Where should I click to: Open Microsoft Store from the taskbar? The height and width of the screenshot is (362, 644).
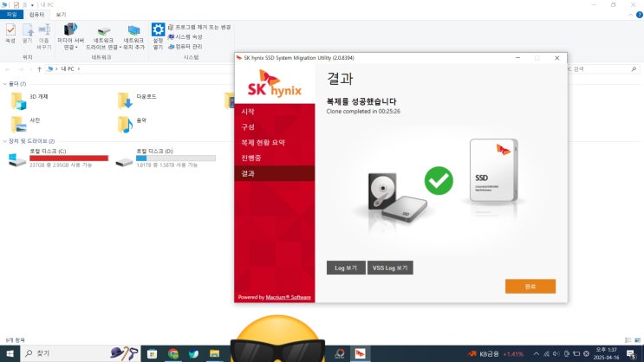point(152,354)
